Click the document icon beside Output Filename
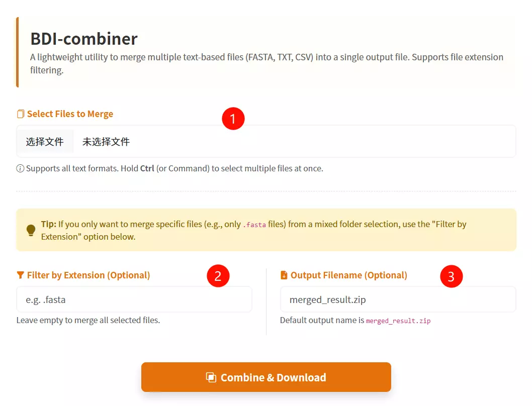The width and height of the screenshot is (532, 406). 284,275
